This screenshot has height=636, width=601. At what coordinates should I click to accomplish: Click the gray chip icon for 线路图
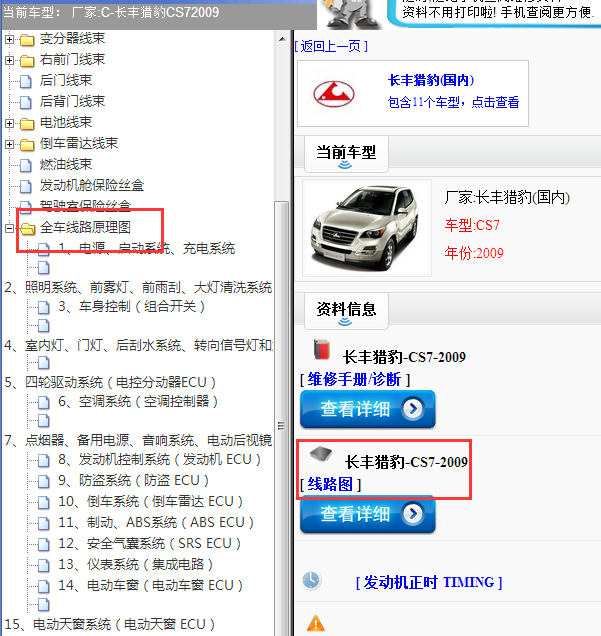[x=321, y=453]
